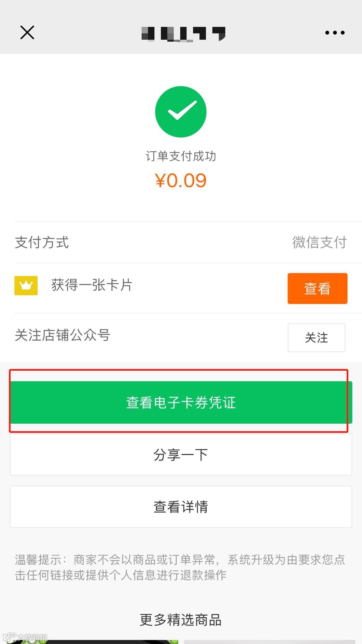
Task: Tap the 支付方式 payment method row
Action: [181, 242]
